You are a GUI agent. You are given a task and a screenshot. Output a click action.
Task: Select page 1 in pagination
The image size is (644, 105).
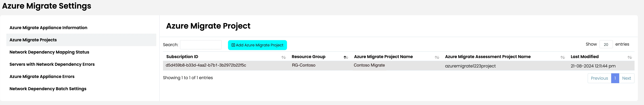pos(615,78)
